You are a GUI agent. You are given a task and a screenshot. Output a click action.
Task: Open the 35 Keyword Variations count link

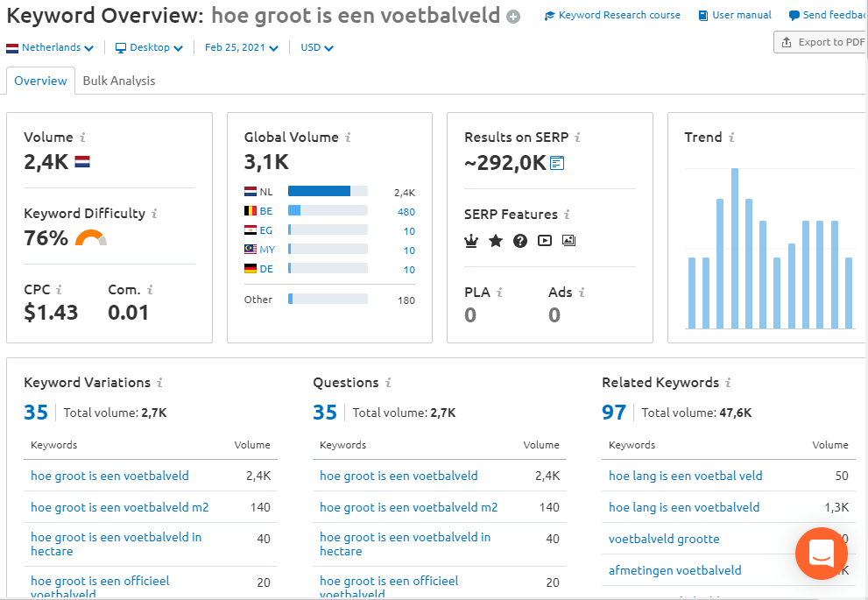point(36,413)
